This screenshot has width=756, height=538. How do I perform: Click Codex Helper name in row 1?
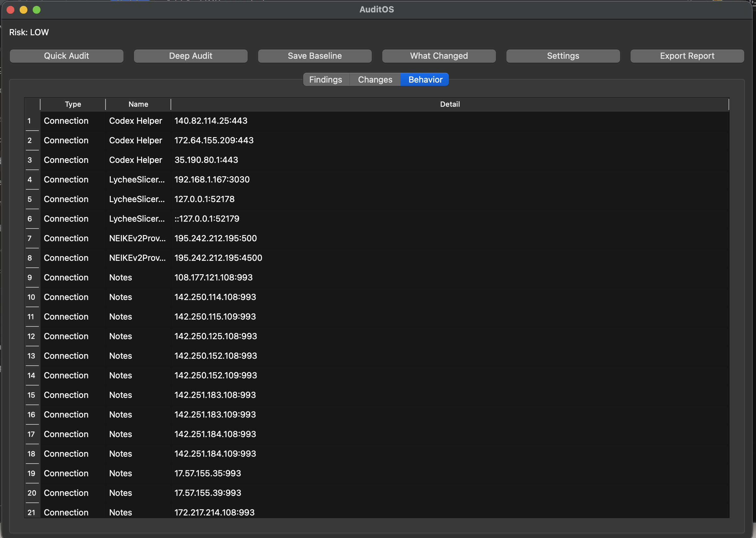point(138,121)
